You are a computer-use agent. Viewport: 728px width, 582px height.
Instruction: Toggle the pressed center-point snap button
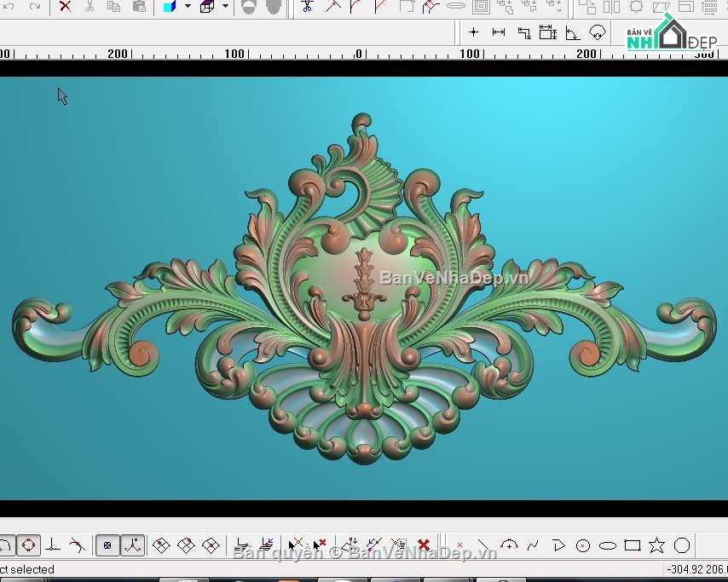(x=107, y=545)
